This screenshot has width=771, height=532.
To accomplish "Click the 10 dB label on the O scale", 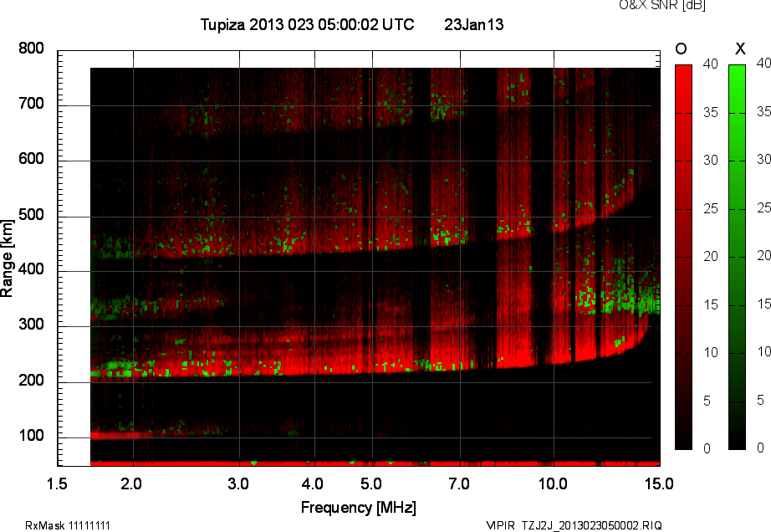I will [x=711, y=352].
